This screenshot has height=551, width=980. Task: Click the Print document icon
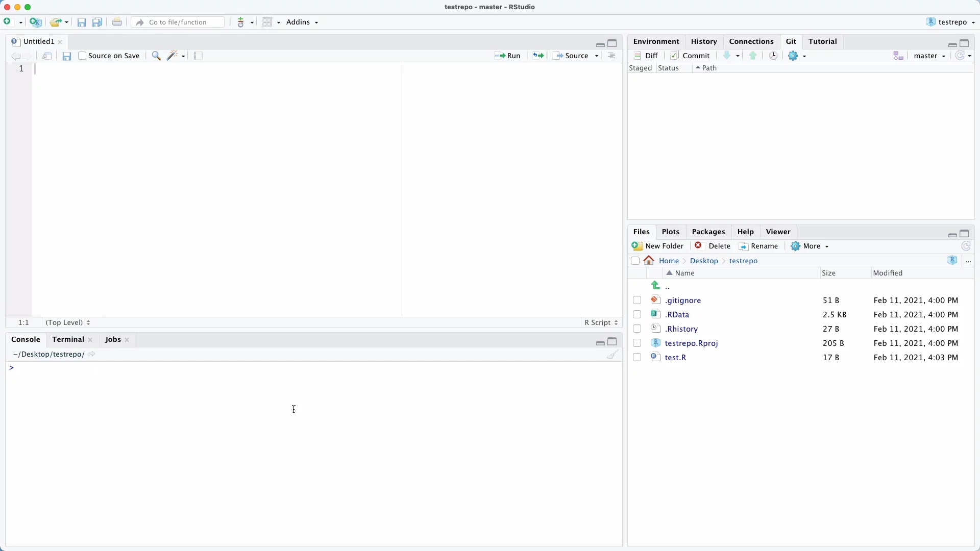click(117, 22)
